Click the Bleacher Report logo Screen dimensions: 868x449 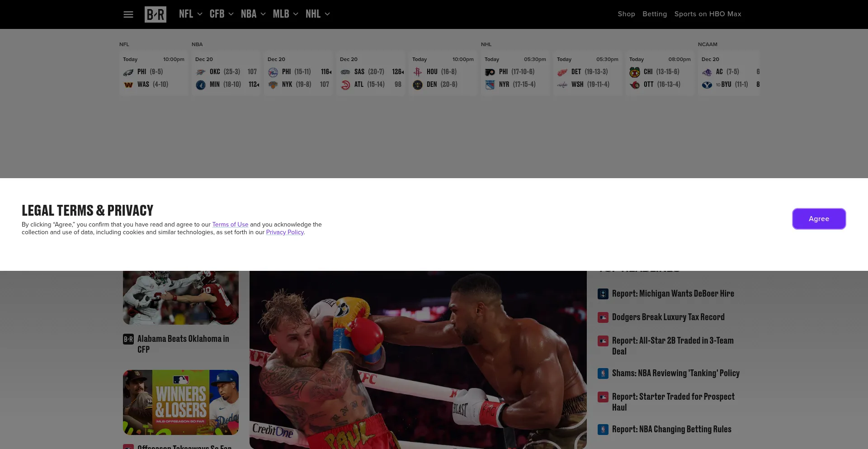click(155, 14)
